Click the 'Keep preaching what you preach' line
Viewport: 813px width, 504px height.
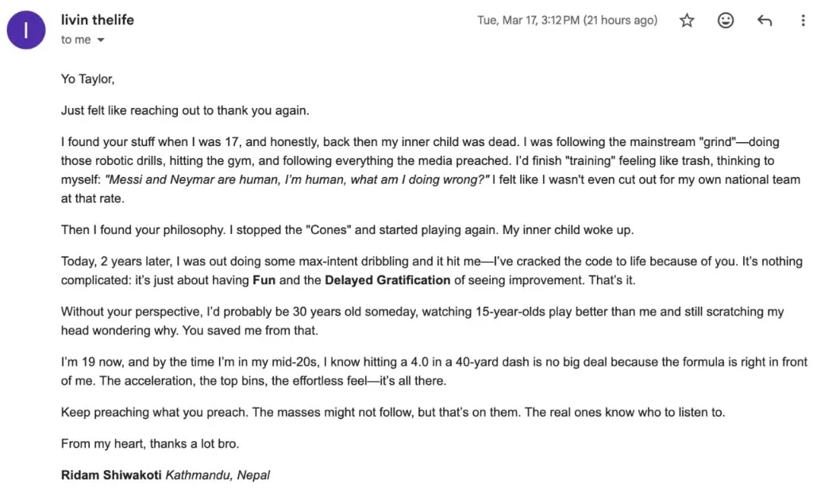tap(392, 412)
